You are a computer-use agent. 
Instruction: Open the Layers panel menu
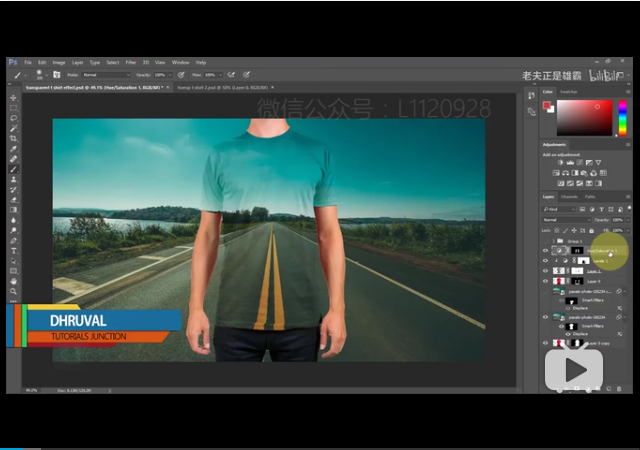click(628, 197)
